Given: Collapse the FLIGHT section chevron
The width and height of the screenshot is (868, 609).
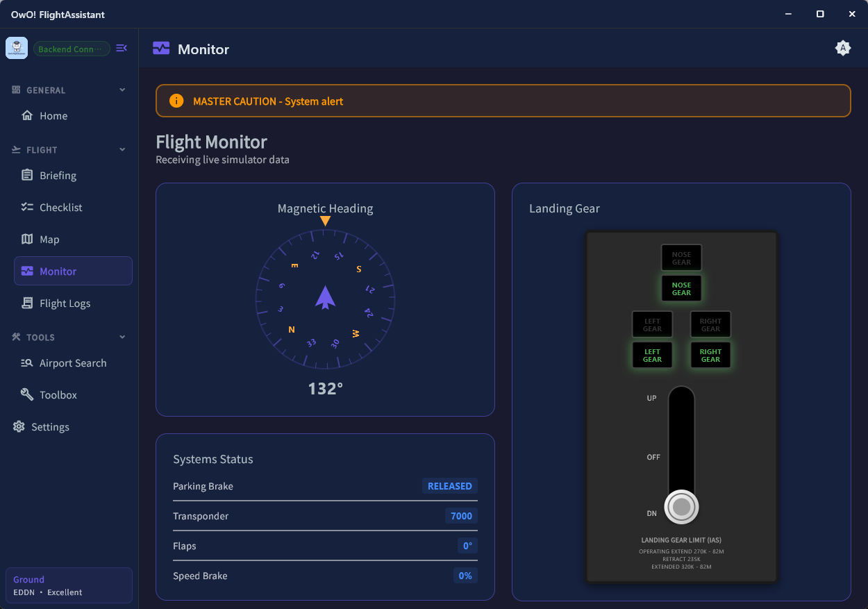Looking at the screenshot, I should pos(122,150).
